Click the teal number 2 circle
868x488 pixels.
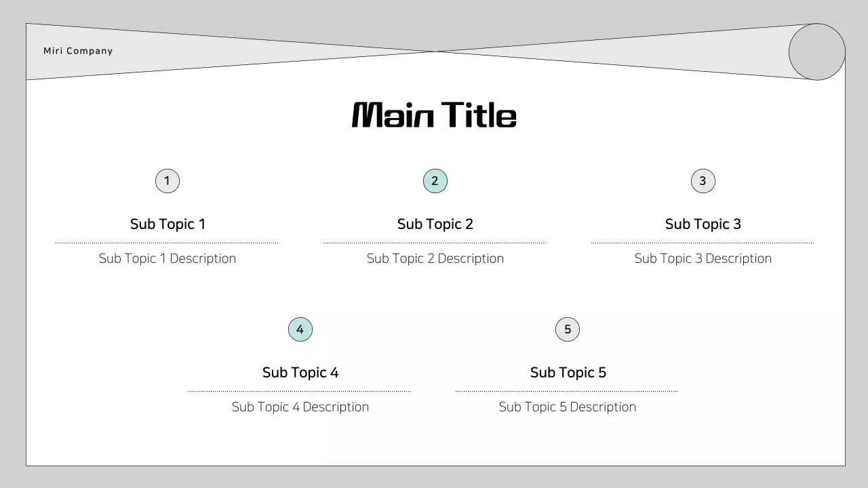pyautogui.click(x=435, y=181)
